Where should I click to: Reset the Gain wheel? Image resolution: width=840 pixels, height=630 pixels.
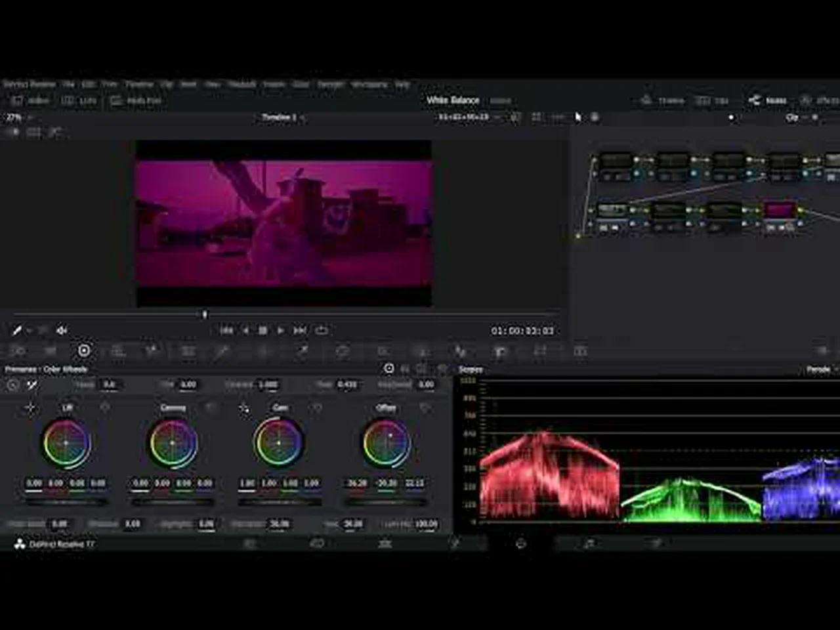pos(317,408)
